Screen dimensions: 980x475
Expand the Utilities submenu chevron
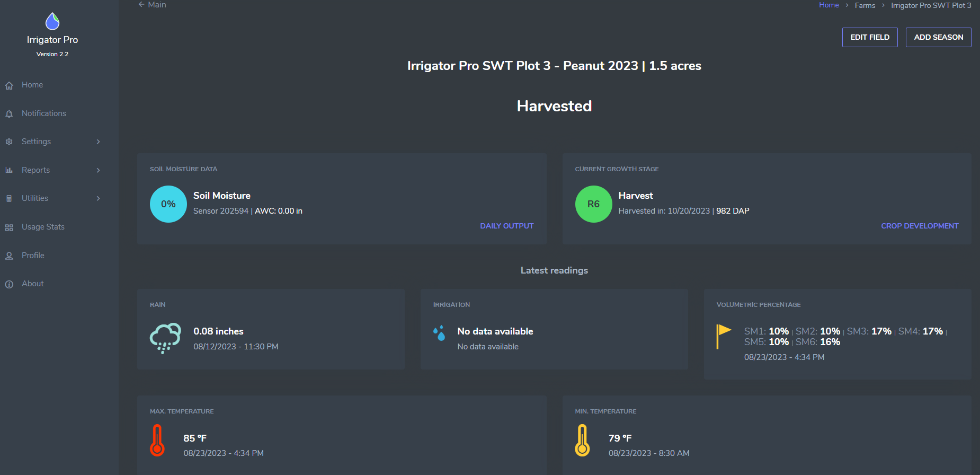click(98, 198)
